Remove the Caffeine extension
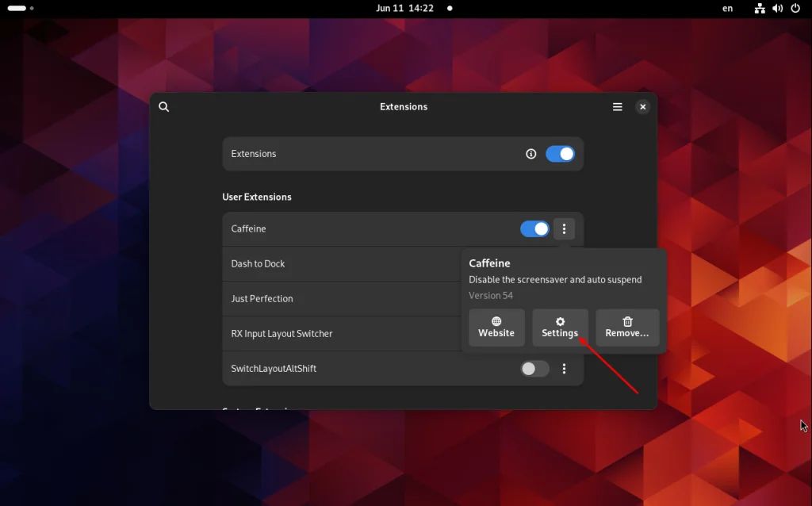Image resolution: width=812 pixels, height=506 pixels. click(627, 328)
